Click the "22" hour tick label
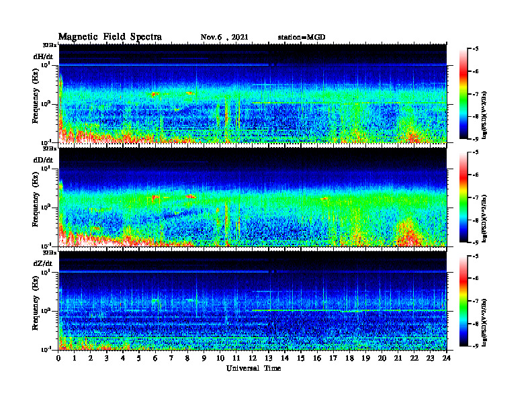Screen dimensions: 532x411 point(414,359)
